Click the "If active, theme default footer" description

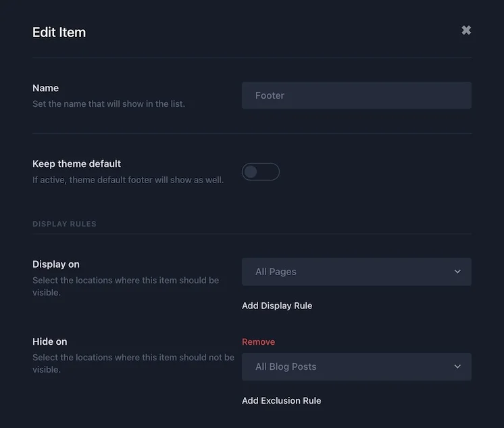[128, 180]
